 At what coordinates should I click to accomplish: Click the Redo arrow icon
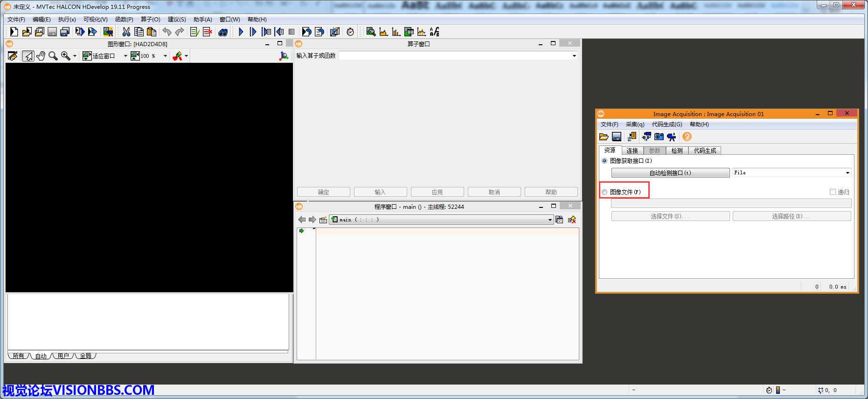coord(179,32)
